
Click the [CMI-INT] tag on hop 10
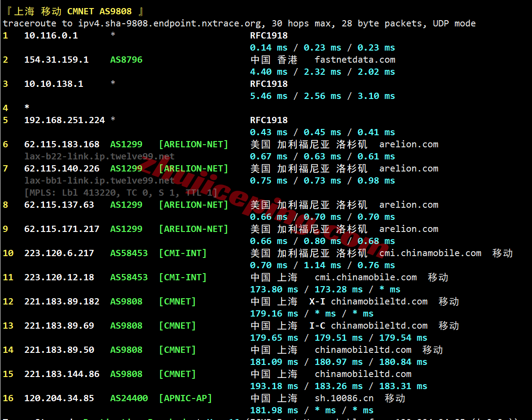tap(182, 253)
